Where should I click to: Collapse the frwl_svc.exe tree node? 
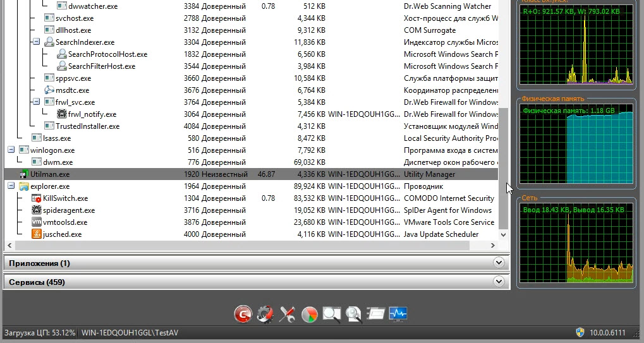pyautogui.click(x=36, y=102)
